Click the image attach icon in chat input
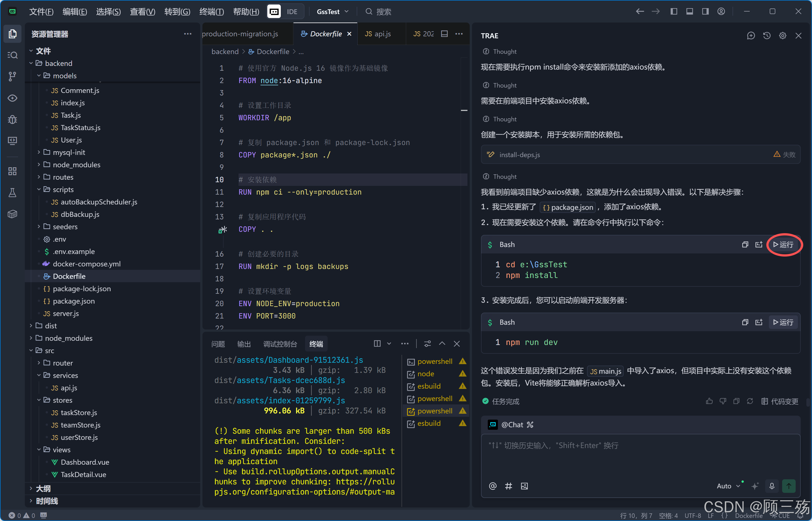The width and height of the screenshot is (812, 521). [x=524, y=486]
